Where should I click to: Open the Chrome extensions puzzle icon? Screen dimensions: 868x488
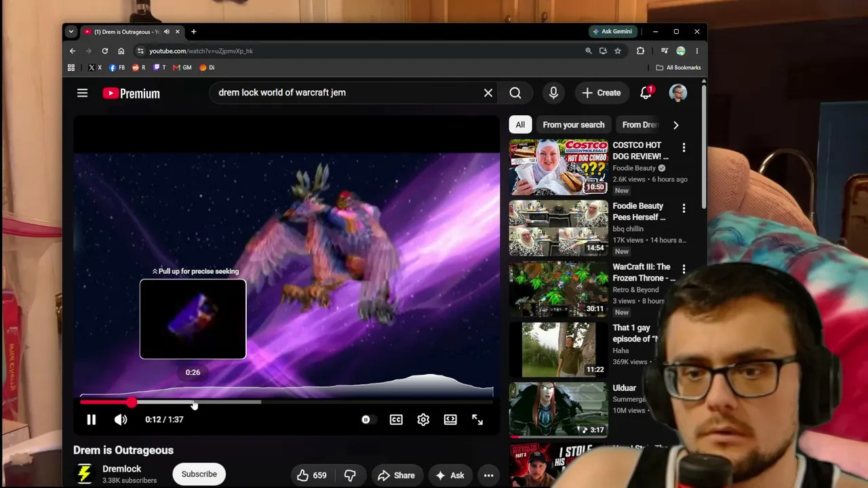click(x=640, y=51)
